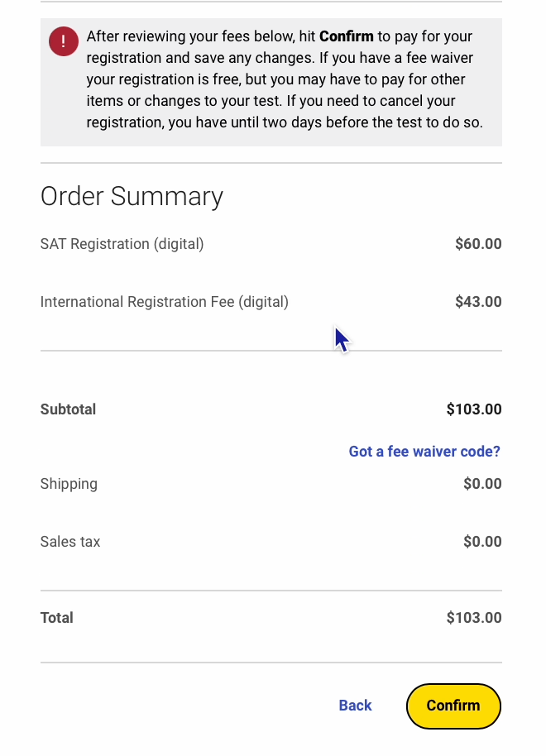Click the Subtotal label

(x=68, y=409)
